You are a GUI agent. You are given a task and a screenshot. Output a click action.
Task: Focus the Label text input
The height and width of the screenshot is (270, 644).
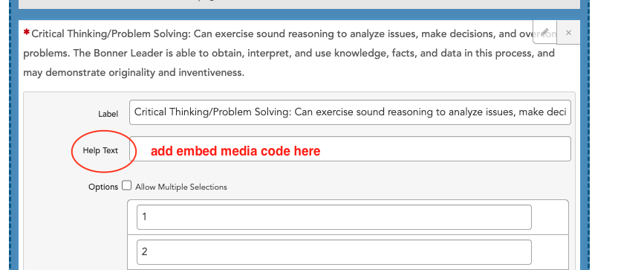(x=350, y=112)
